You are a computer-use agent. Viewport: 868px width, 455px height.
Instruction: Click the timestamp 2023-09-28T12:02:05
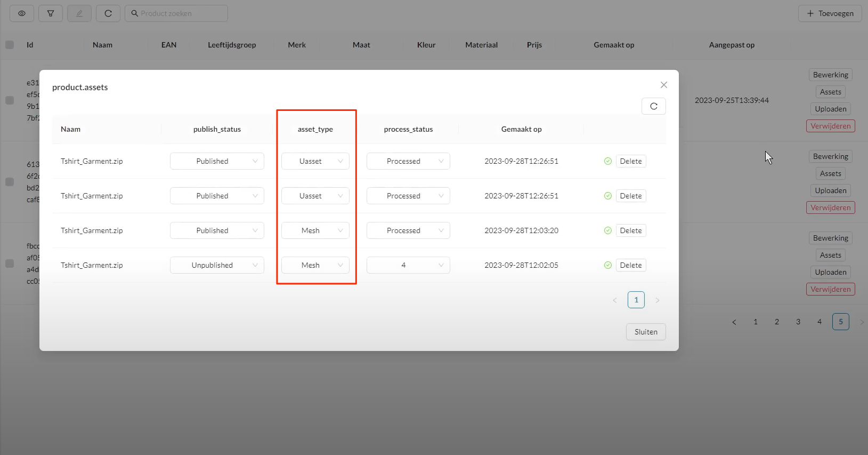pos(521,265)
